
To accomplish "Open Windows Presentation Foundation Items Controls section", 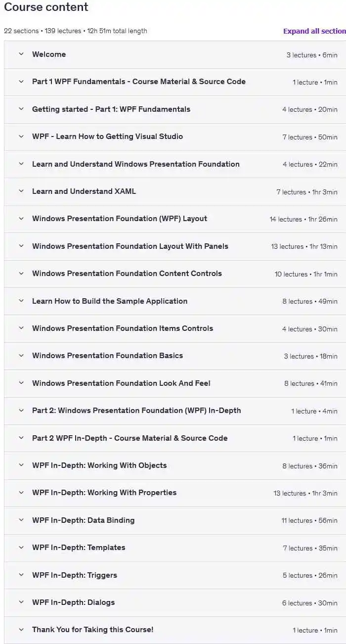I will click(123, 328).
